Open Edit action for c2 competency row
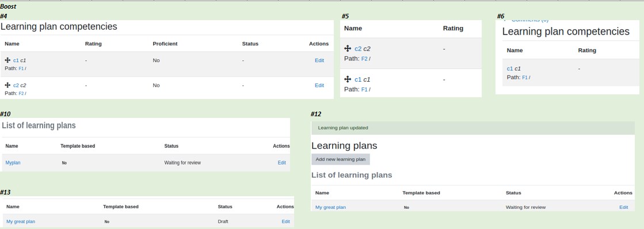 (x=319, y=85)
